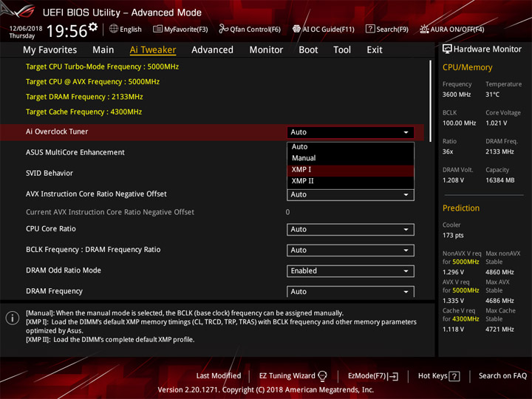Launch AI OC Guide brain icon
Viewport: 532px width, 399px height.
[x=296, y=29]
